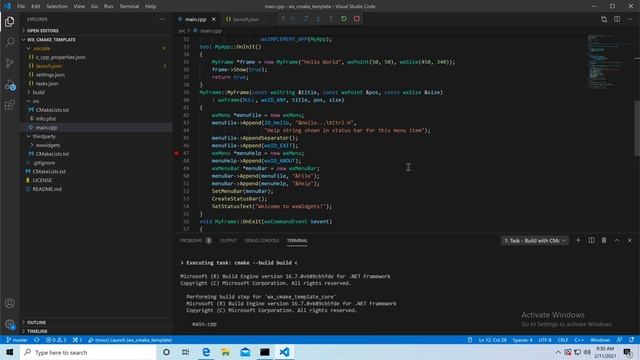Open the Source Control view
Screen dimensions: 640x360
tap(9, 63)
